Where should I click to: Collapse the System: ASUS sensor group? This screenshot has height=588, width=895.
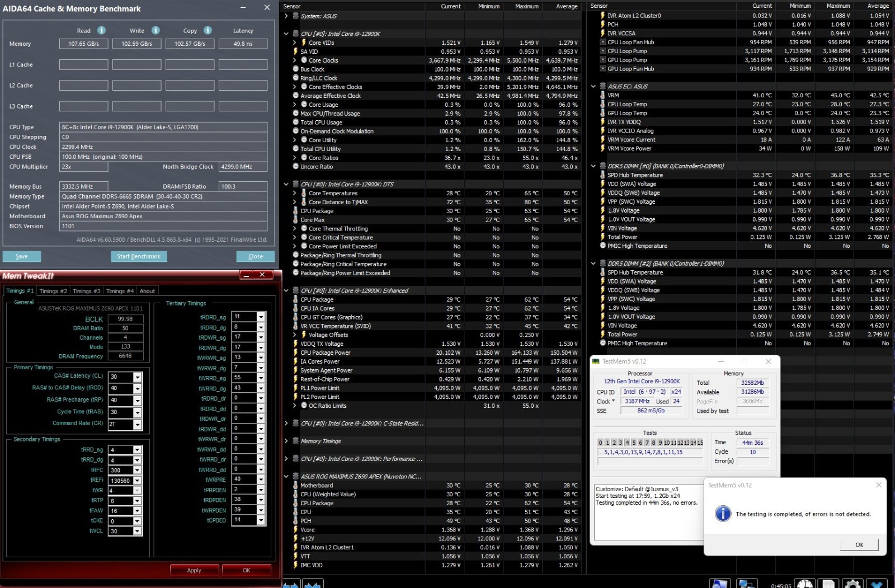[286, 16]
